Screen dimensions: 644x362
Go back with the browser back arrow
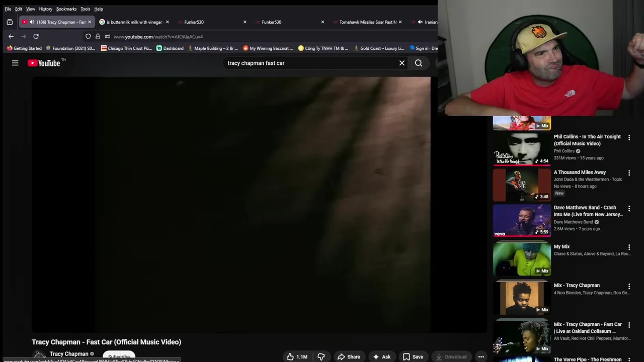(11, 36)
